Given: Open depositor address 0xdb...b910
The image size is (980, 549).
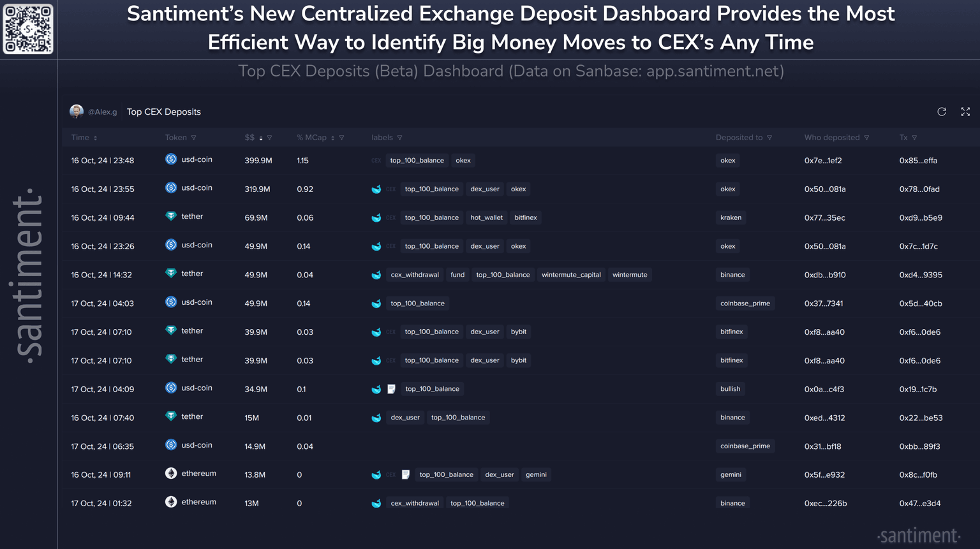Looking at the screenshot, I should tap(825, 275).
